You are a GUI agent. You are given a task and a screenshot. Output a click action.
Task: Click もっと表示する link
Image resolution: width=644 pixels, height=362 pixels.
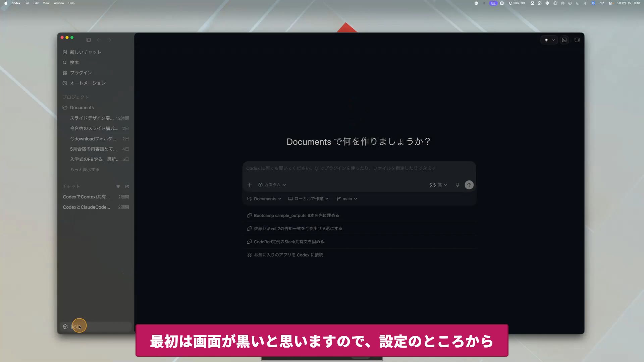click(x=85, y=170)
